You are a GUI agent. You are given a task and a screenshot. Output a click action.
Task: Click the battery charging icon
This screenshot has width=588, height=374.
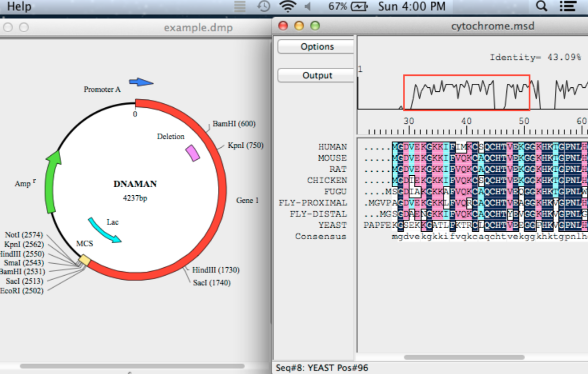[359, 6]
